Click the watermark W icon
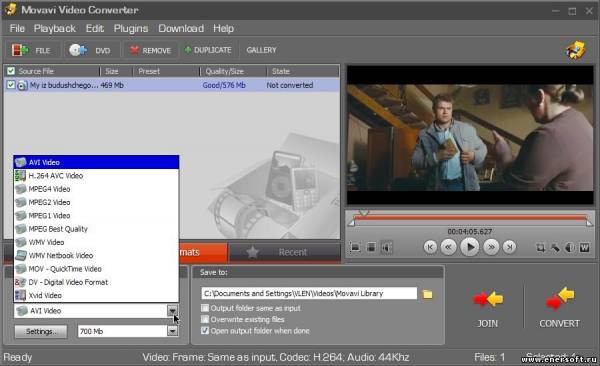The image size is (600, 366). (584, 248)
